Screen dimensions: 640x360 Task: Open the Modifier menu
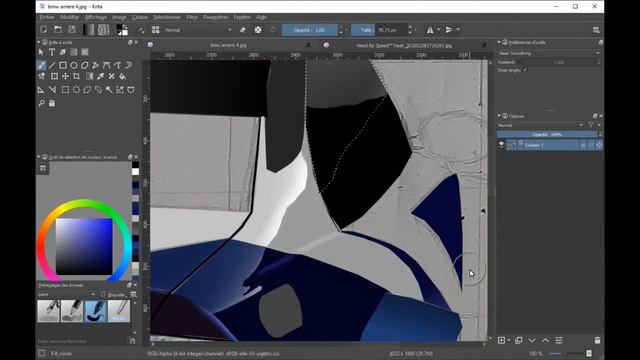tap(70, 17)
